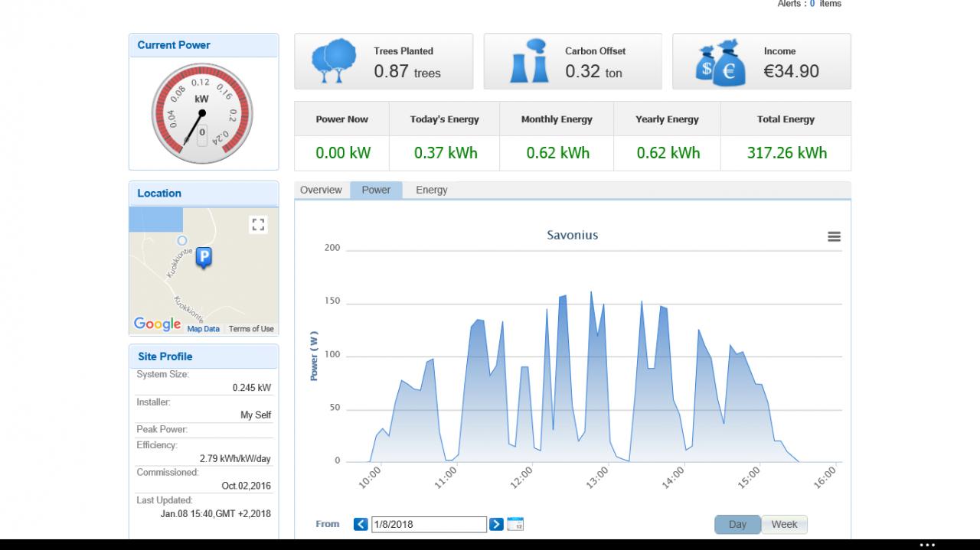Open the chart hamburger context menu
Screen dimensions: 980x550
(834, 237)
